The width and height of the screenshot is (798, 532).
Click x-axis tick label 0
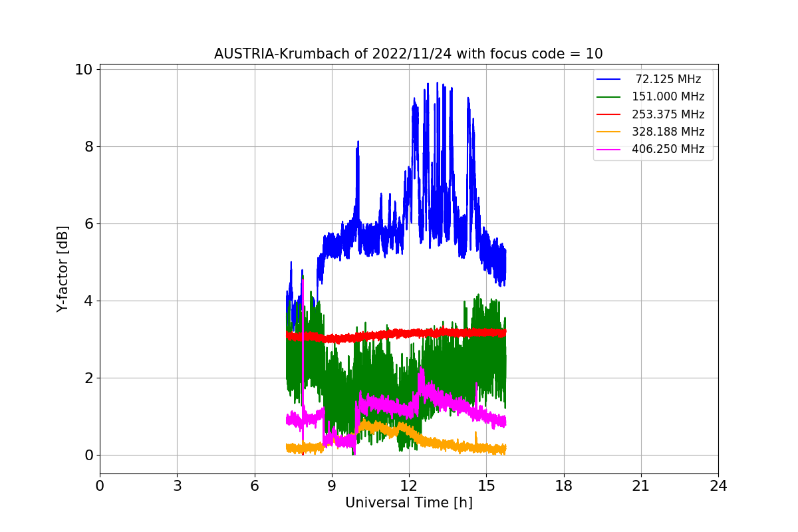pyautogui.click(x=100, y=486)
